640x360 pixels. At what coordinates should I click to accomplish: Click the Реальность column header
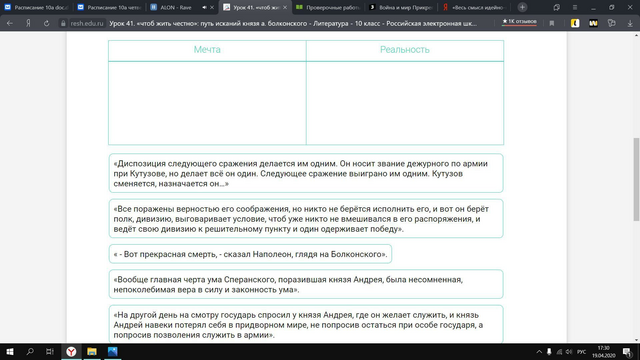(405, 50)
